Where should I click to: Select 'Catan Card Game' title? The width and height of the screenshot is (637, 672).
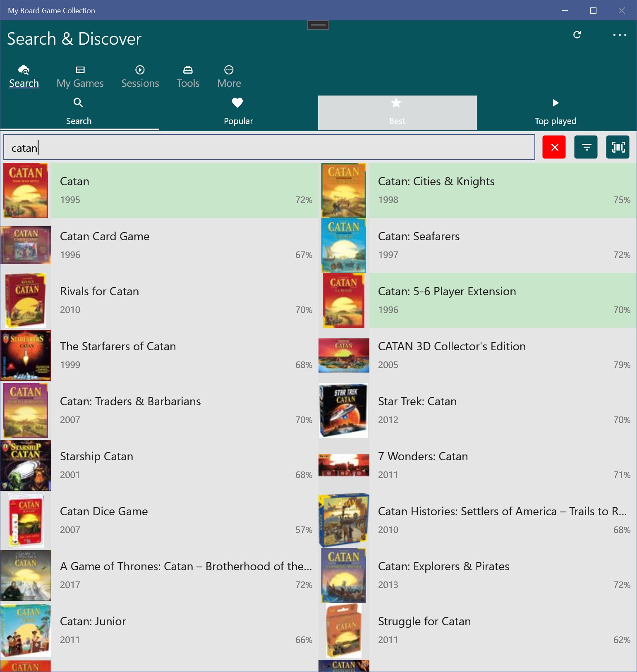105,237
